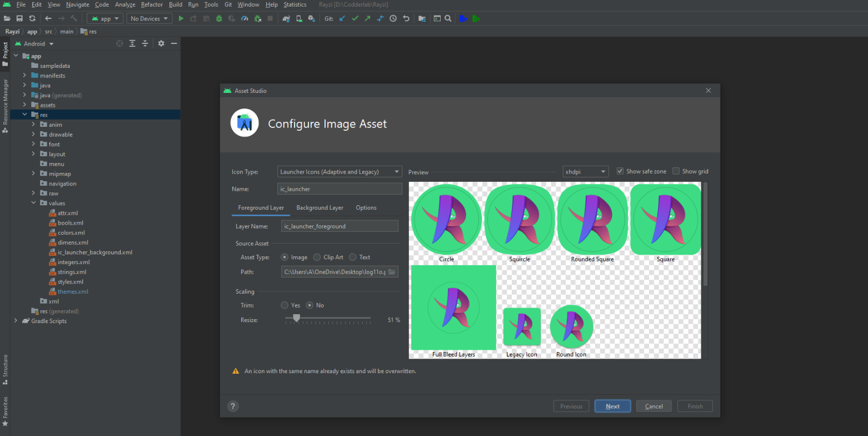This screenshot has width=868, height=436.
Task: Open the Icon Type dropdown
Action: [339, 172]
